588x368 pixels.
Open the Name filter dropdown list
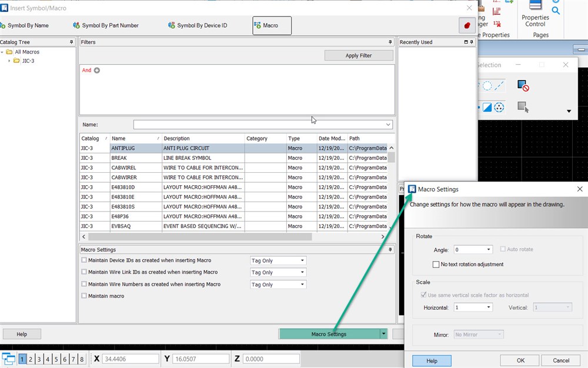click(387, 125)
